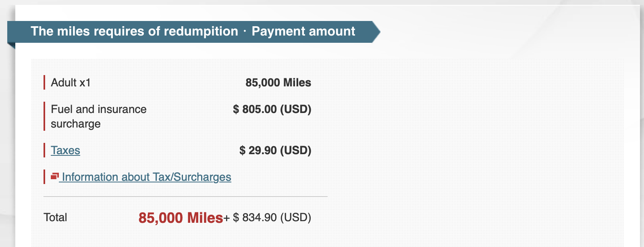The image size is (644, 247).
Task: Click the header banner title text
Action: tap(134, 31)
